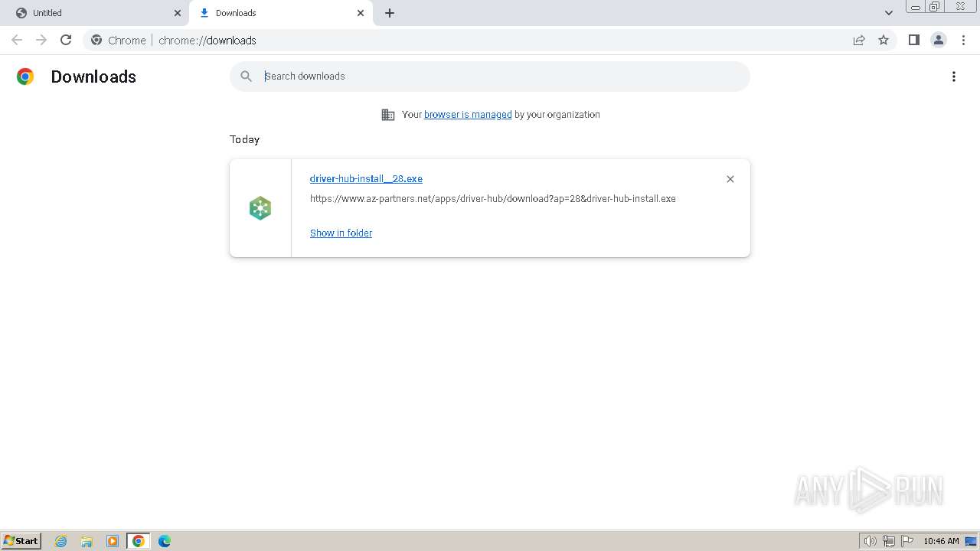Go back using the back arrow
This screenshot has height=551, width=980.
(17, 40)
